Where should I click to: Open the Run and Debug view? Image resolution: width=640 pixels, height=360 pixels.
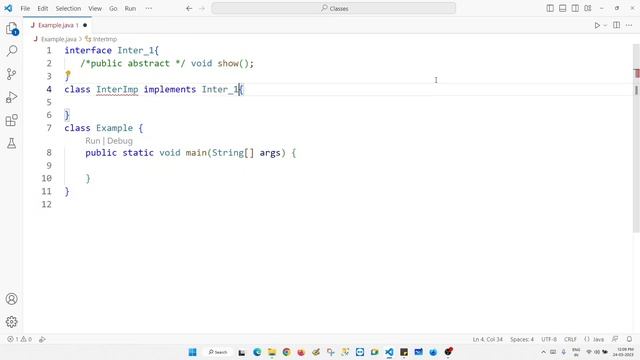coord(11,97)
